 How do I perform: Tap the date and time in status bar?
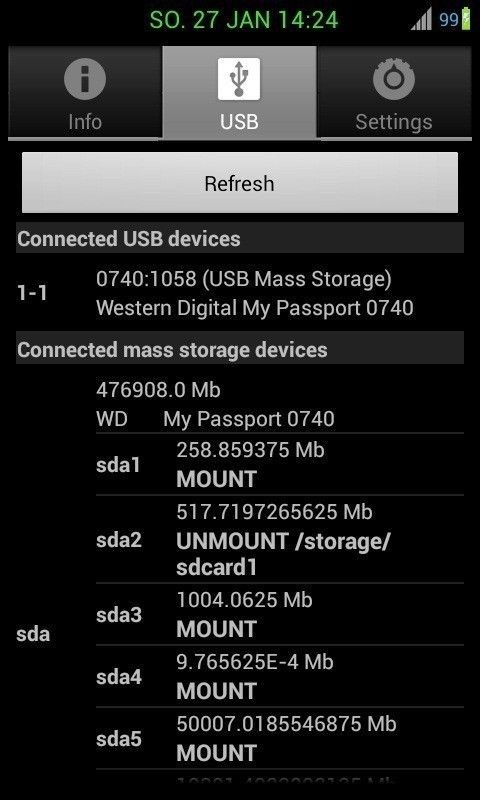click(244, 20)
